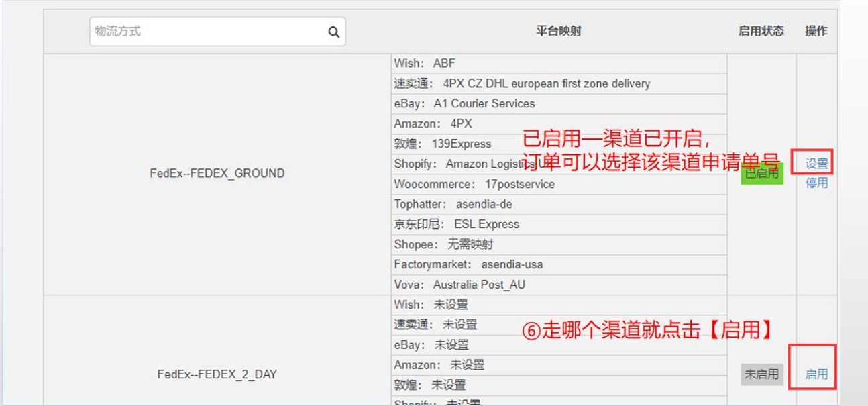Select the 启用状态 column header

coord(761,31)
